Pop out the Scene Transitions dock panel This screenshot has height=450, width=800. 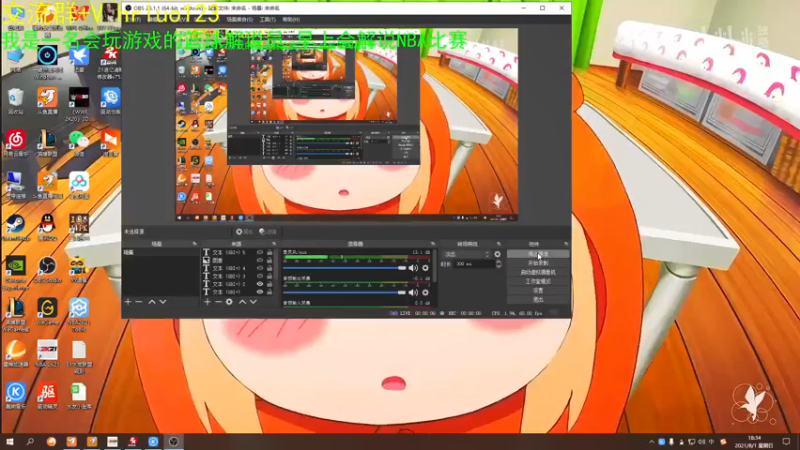498,244
